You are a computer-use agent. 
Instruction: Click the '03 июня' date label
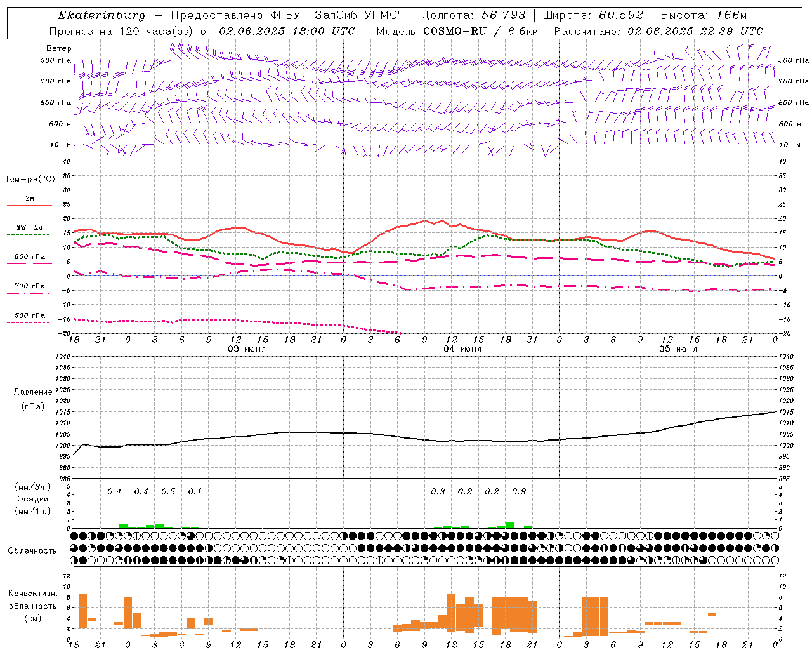(247, 349)
